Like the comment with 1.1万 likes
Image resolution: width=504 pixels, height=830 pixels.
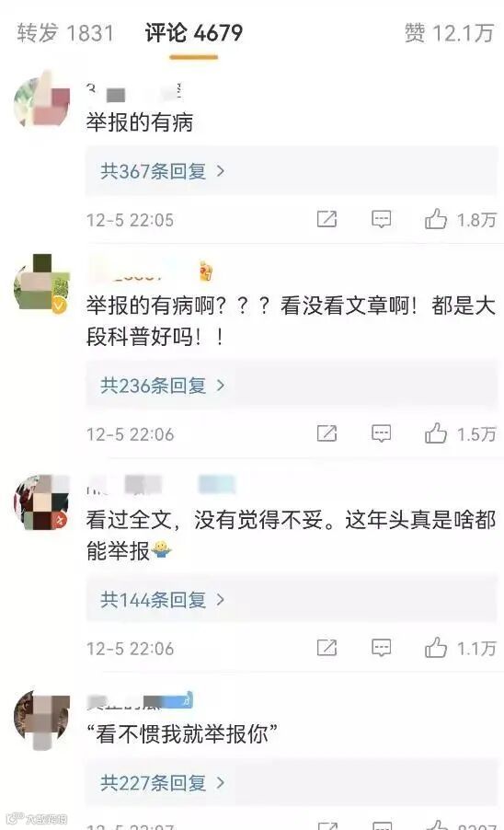coord(436,646)
